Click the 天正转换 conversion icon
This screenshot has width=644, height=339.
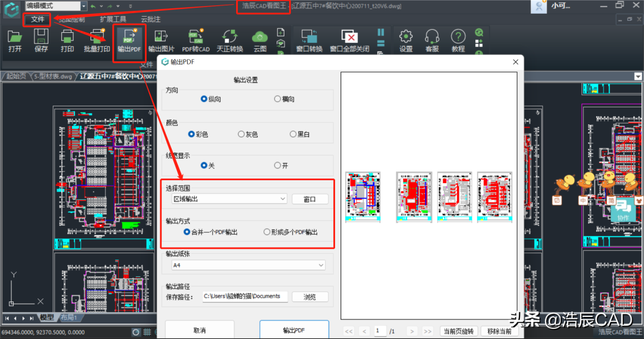point(230,41)
